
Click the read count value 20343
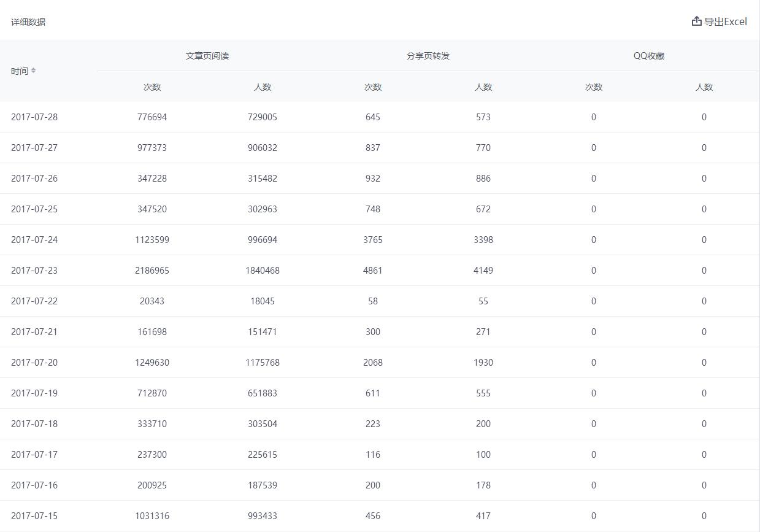152,301
